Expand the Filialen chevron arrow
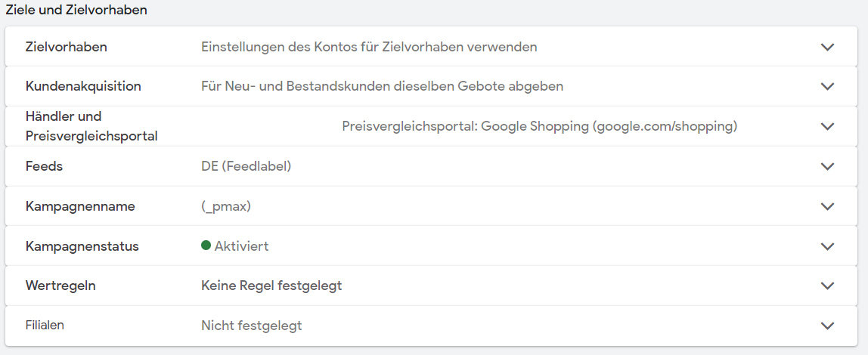Image resolution: width=868 pixels, height=355 pixels. [x=827, y=326]
